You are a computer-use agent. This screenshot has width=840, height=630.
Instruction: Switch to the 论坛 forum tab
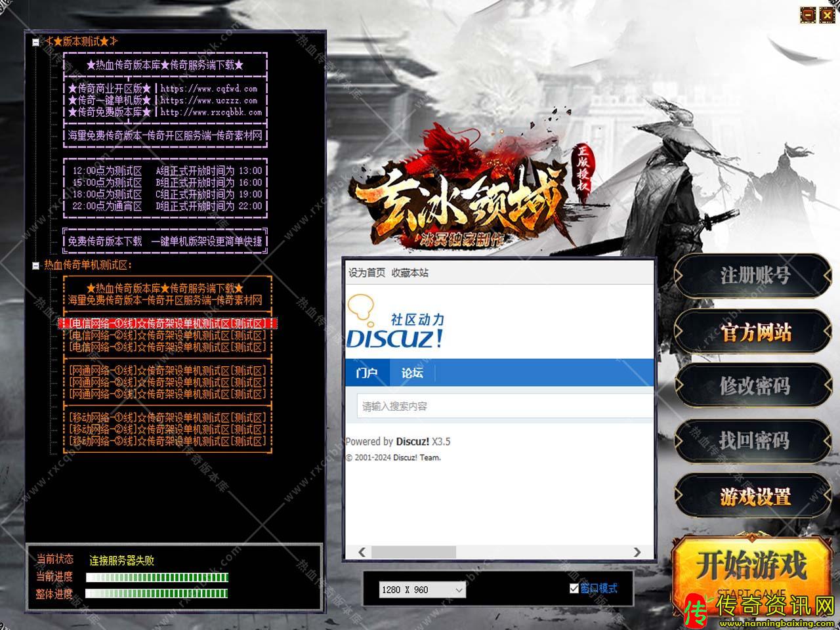(412, 373)
